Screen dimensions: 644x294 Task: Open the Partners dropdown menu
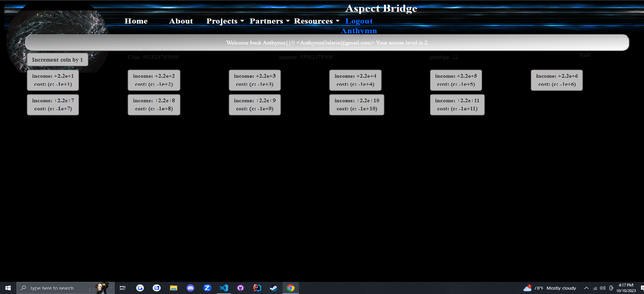pos(269,21)
